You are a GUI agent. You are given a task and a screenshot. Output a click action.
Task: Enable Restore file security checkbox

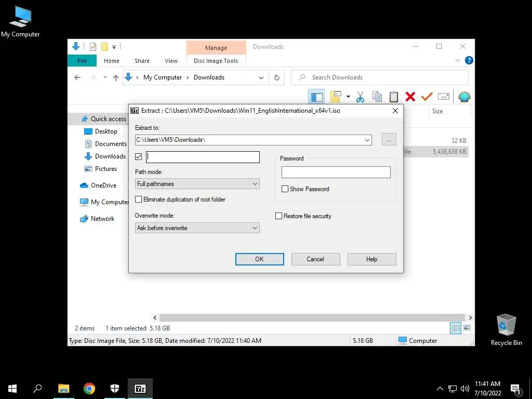[x=278, y=216]
